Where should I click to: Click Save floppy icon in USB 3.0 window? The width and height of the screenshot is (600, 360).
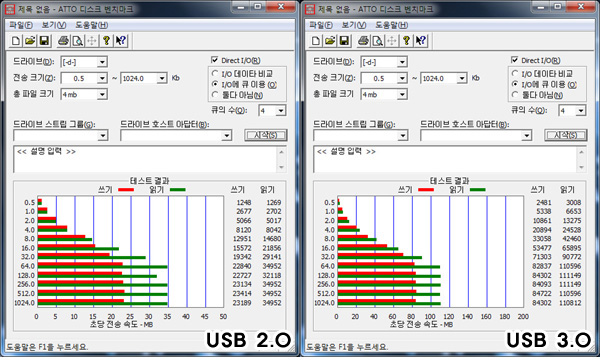coord(344,41)
